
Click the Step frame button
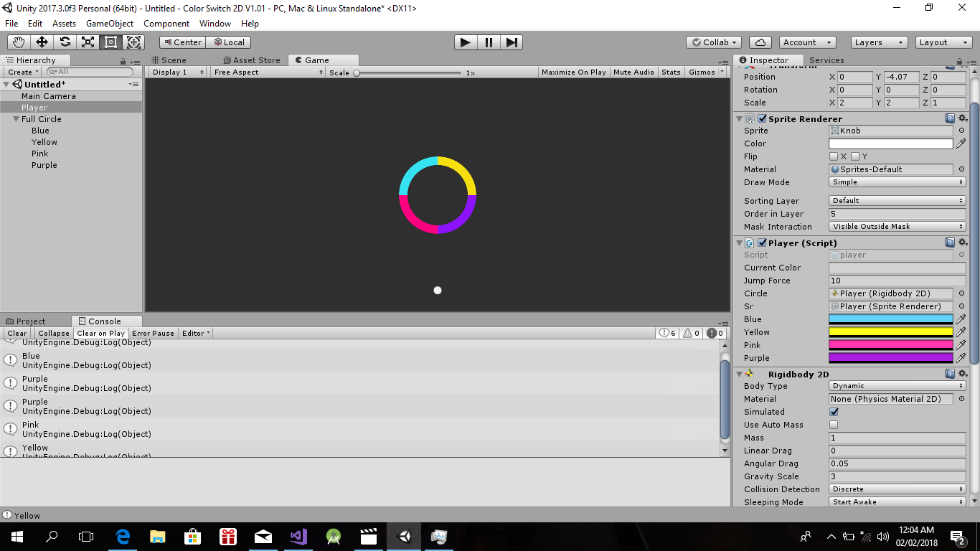pyautogui.click(x=511, y=42)
